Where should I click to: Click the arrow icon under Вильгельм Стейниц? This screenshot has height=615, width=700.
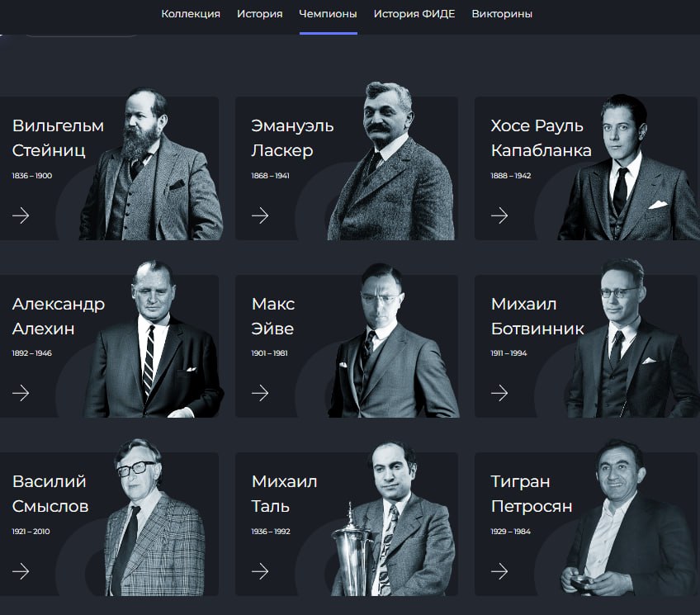click(x=21, y=215)
